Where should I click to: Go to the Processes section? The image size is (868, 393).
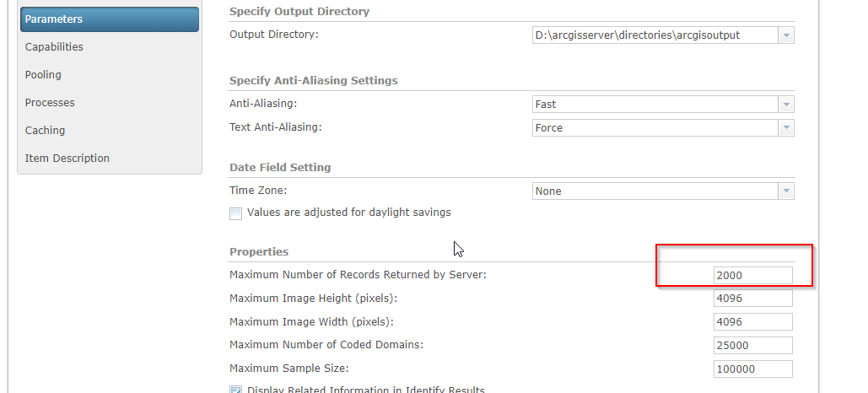click(x=50, y=103)
